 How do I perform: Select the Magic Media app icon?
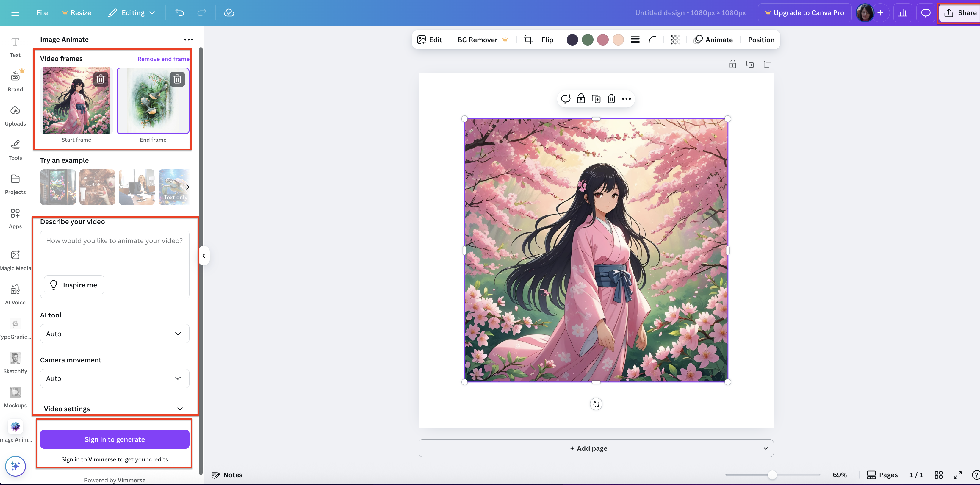point(15,259)
